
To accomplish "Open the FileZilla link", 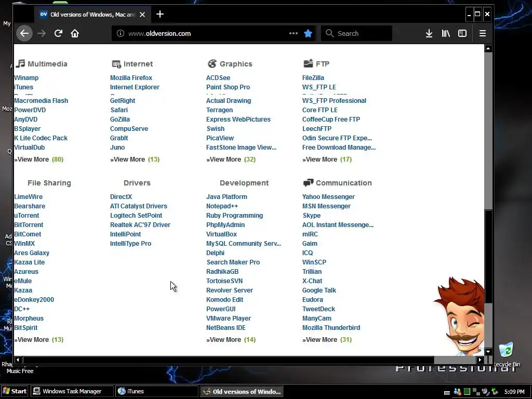I will (x=313, y=78).
